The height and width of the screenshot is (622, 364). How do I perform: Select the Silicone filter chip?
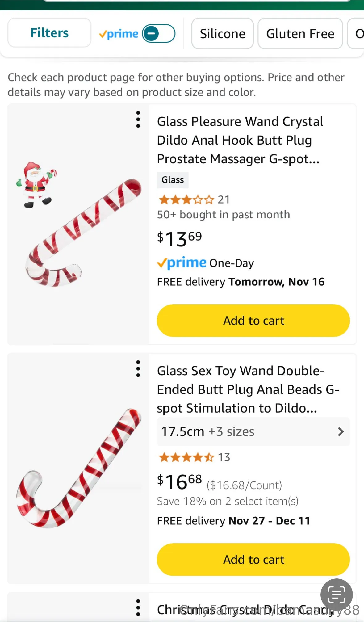[222, 34]
